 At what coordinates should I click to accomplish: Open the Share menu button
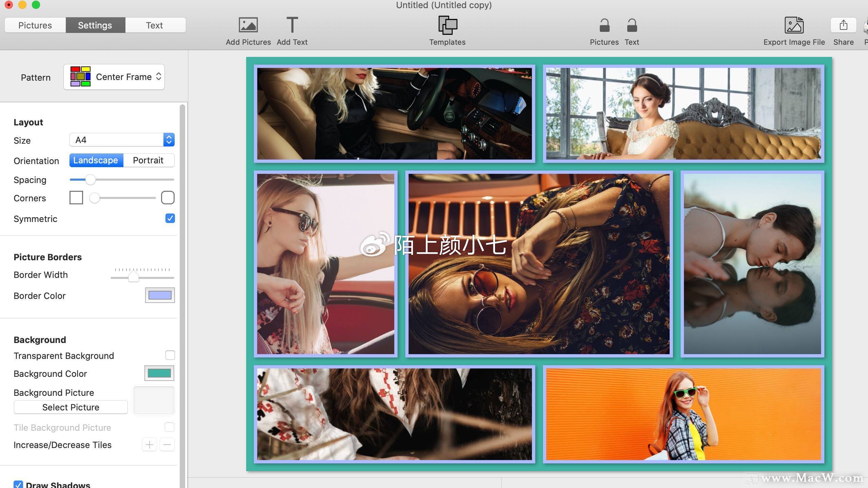tap(844, 25)
